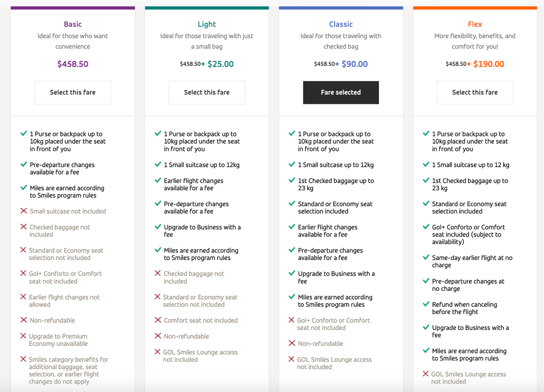Click 'Select this fare' under Light
This screenshot has height=392, width=544.
tap(207, 92)
